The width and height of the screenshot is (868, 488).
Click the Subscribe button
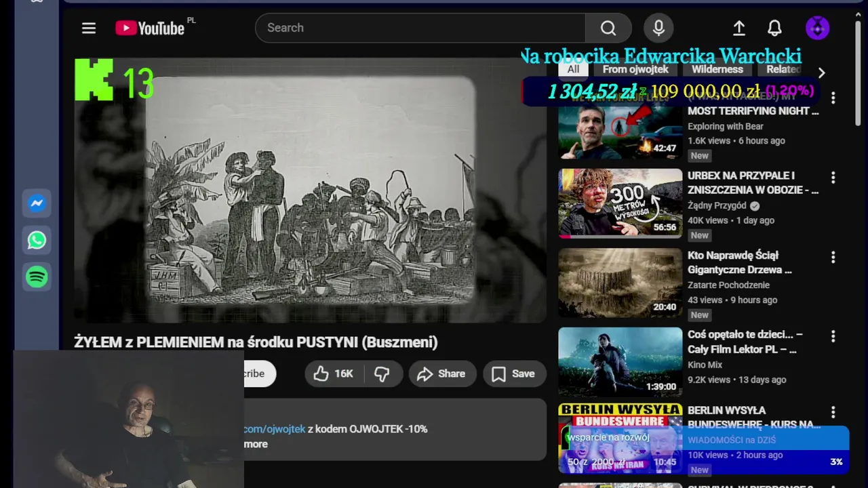[259, 373]
